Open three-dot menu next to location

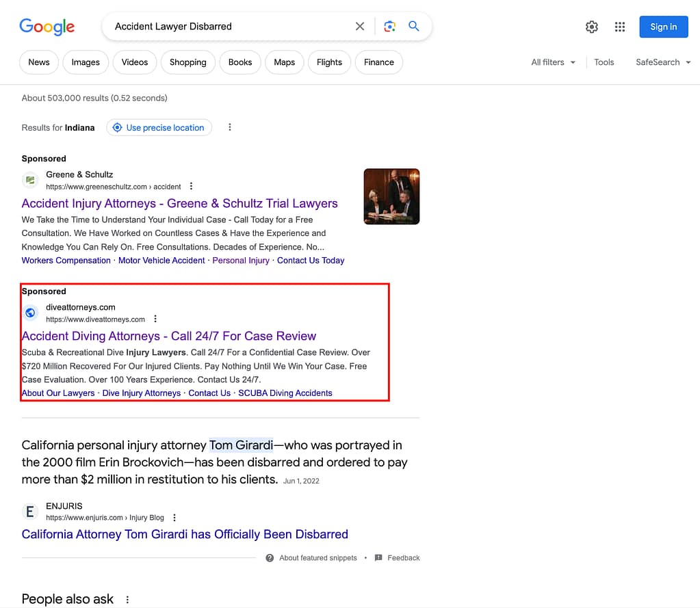coord(230,127)
